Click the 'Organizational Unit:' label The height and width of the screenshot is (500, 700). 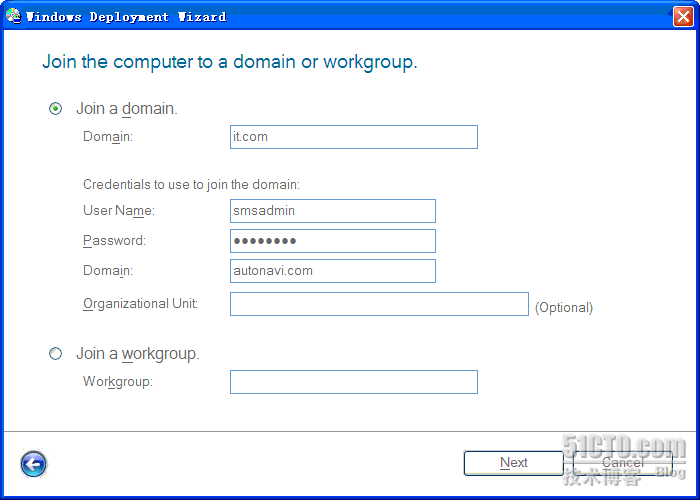141,304
